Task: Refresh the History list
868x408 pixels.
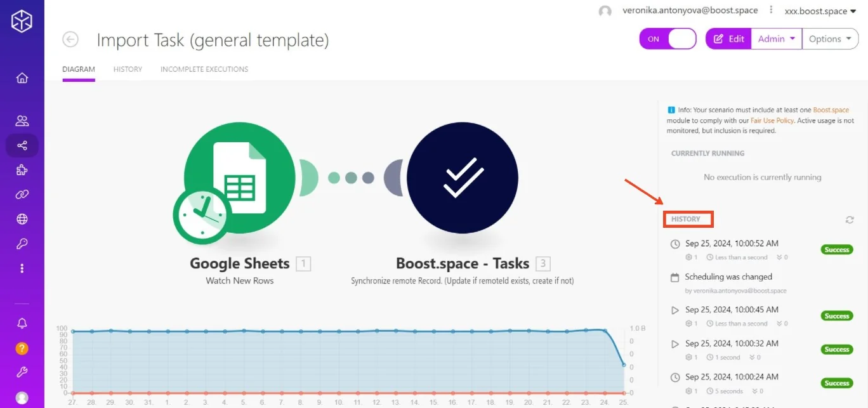Action: click(x=850, y=220)
